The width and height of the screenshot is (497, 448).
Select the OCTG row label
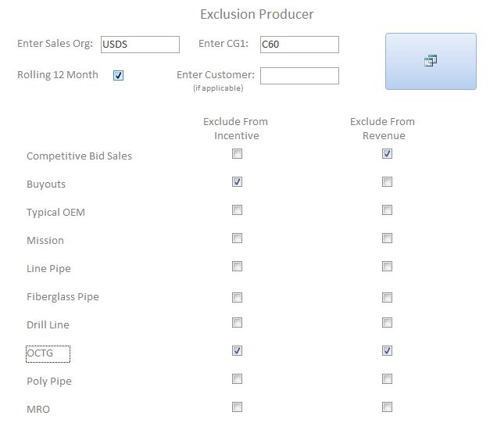click(x=48, y=353)
